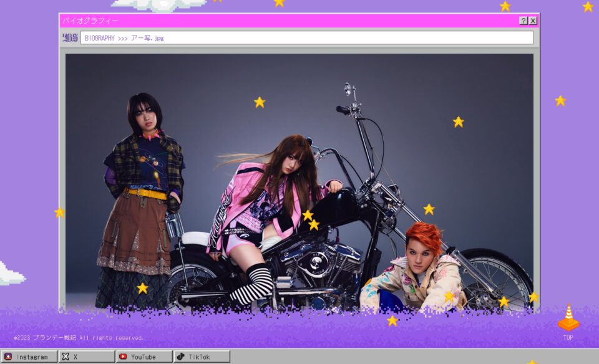Click the TOP text under the cone
Screen dimensions: 599x364
pos(568,338)
